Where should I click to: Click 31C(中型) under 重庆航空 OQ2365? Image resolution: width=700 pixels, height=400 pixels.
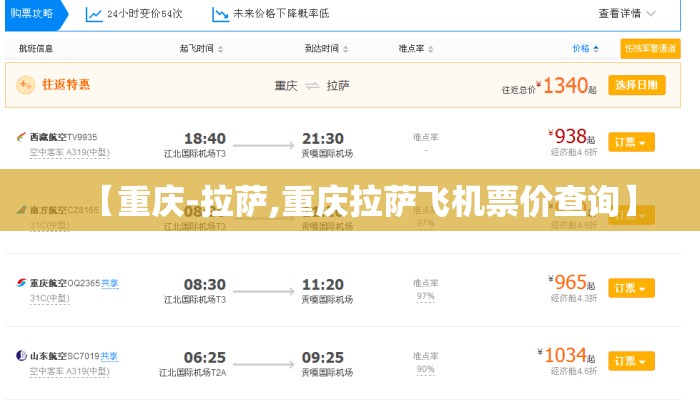tap(50, 298)
